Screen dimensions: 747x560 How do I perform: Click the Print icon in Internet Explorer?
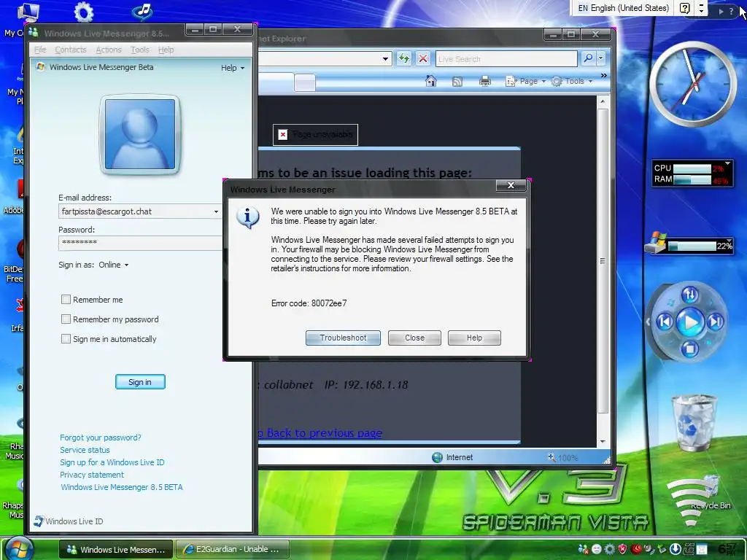pyautogui.click(x=485, y=82)
